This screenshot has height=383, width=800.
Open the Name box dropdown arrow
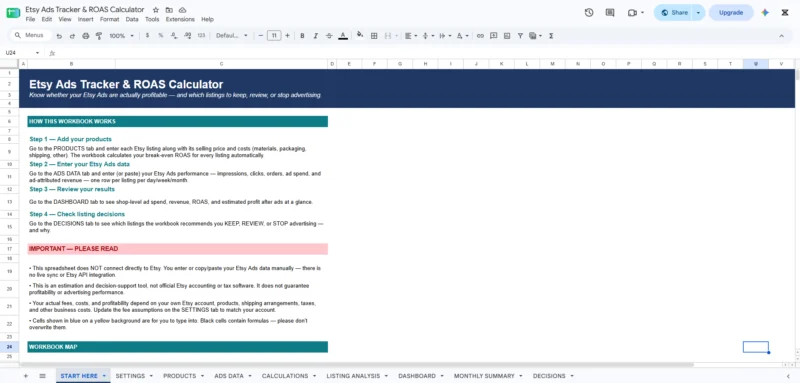click(37, 53)
